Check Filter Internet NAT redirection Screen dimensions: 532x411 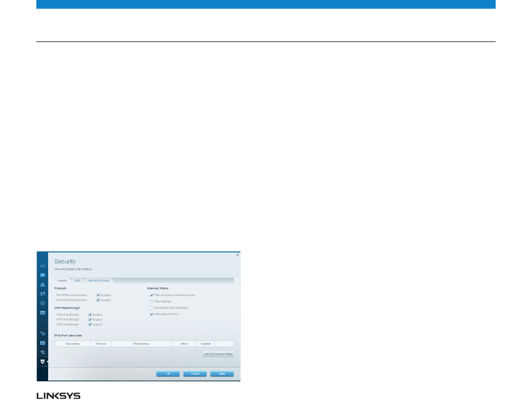[151, 308]
